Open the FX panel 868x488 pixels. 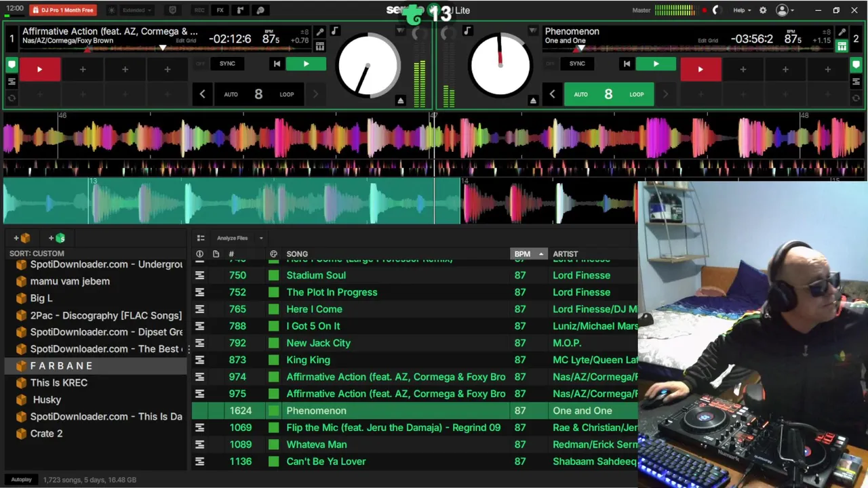click(x=220, y=10)
